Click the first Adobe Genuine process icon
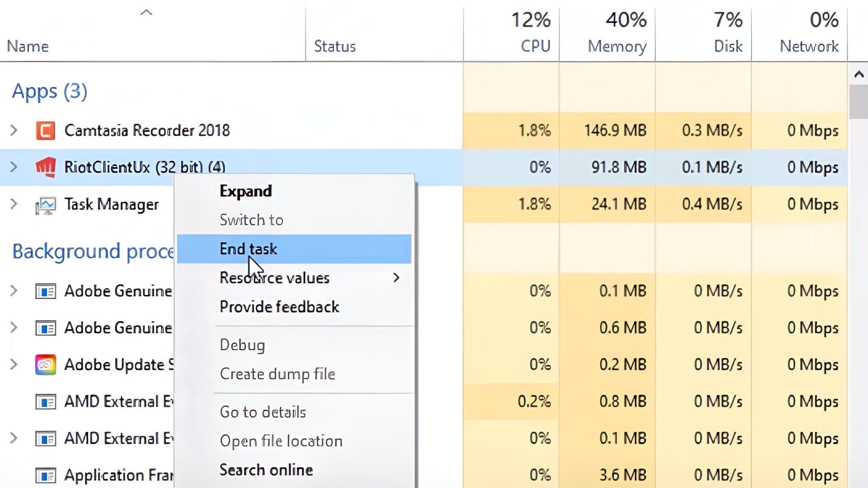 (45, 291)
